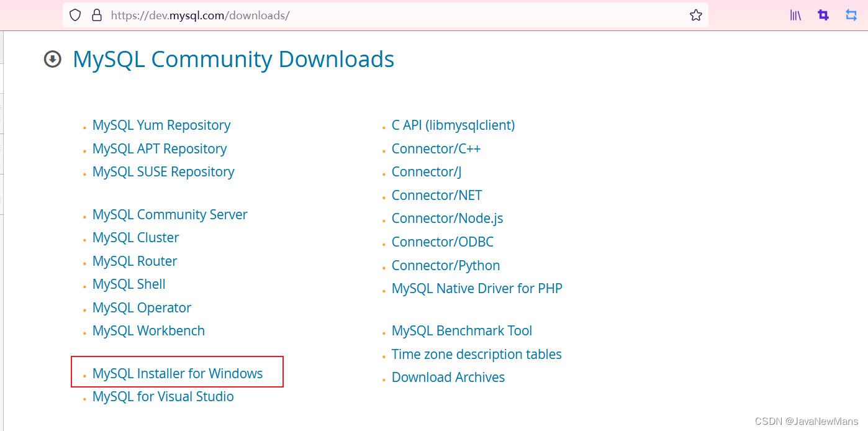Click the address bar URL field
868x431 pixels.
pyautogui.click(x=385, y=15)
